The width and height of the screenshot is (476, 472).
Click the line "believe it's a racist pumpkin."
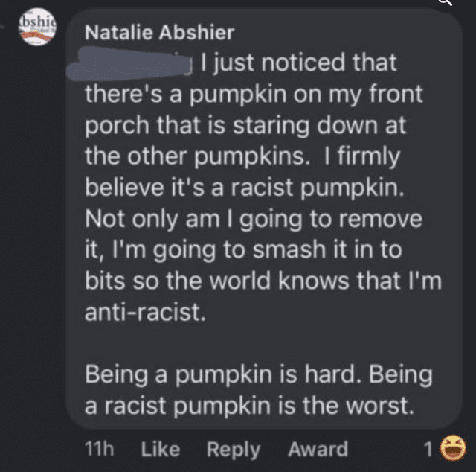click(x=245, y=188)
